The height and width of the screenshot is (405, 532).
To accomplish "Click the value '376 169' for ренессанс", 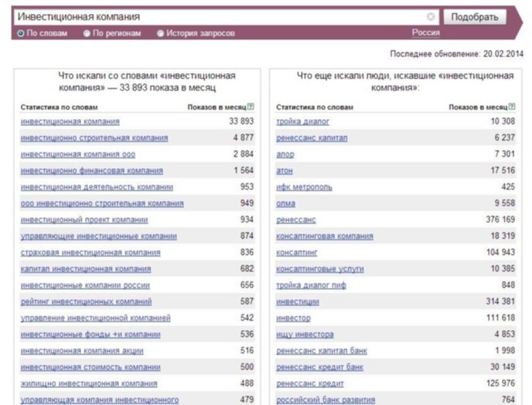I will coord(500,220).
